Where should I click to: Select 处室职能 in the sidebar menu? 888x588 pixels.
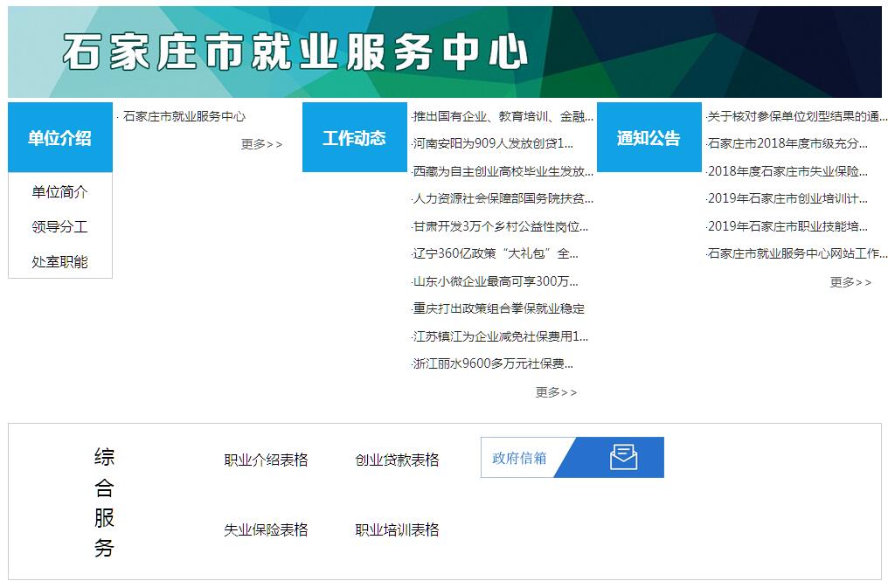tap(59, 262)
